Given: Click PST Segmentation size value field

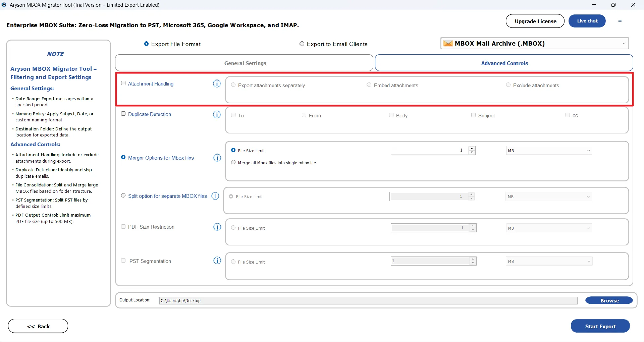Looking at the screenshot, I should 430,261.
